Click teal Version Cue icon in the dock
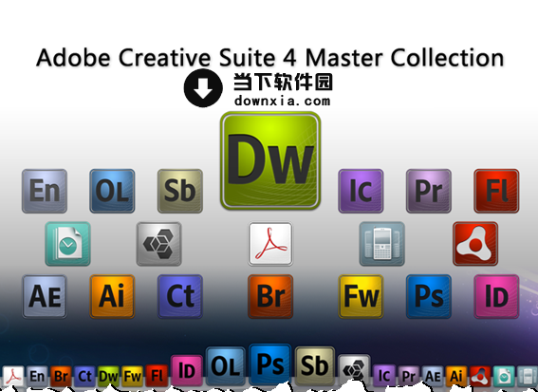This screenshot has height=392, width=538. (504, 377)
